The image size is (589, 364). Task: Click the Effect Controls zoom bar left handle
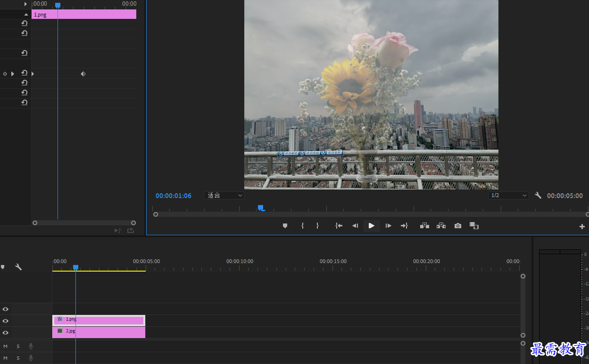[34, 223]
